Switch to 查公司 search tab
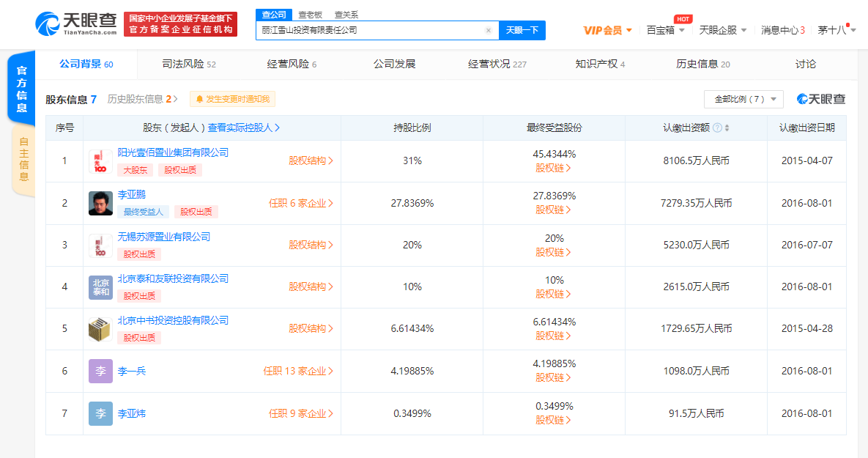This screenshot has height=458, width=868. (x=274, y=15)
